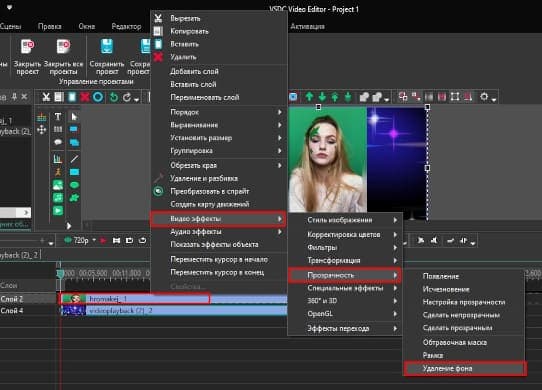The height and width of the screenshot is (390, 542).
Task: Open the Активация menu item
Action: (x=307, y=26)
